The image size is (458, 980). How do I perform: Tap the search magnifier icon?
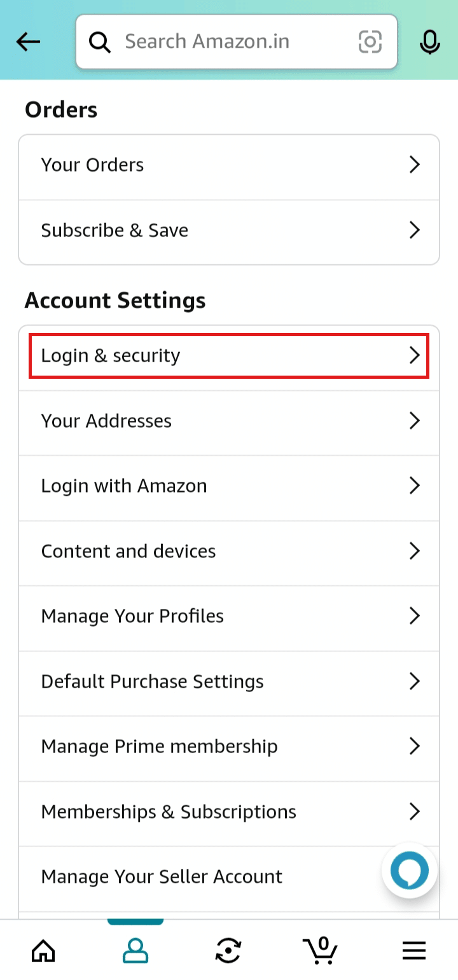[x=99, y=42]
